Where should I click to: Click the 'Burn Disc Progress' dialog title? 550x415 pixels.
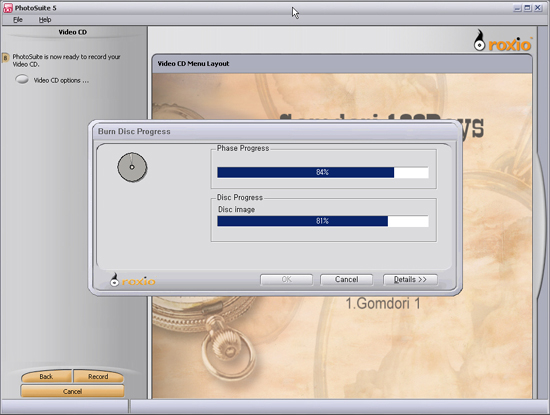point(134,132)
